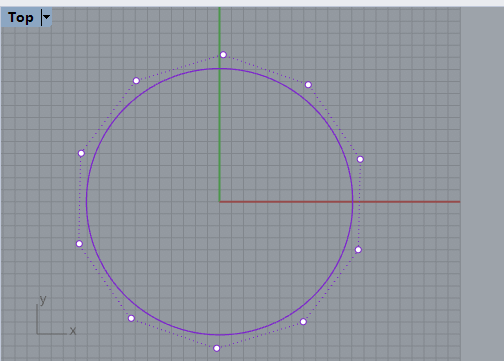
Task: Select the left control point above the X axis
Action: pyautogui.click(x=81, y=153)
